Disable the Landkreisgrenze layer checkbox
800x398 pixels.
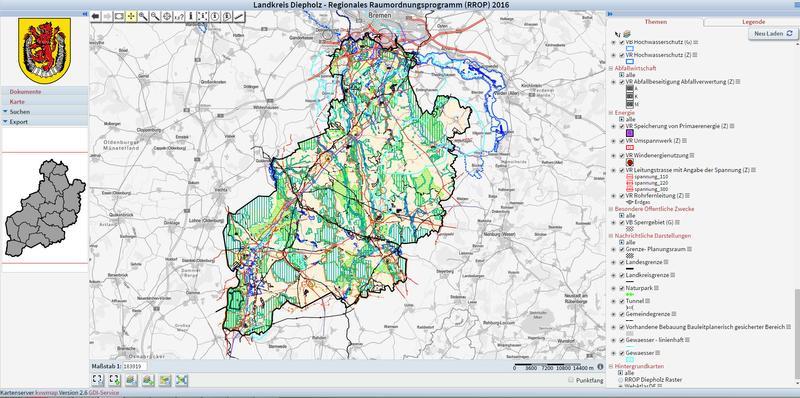[621, 275]
